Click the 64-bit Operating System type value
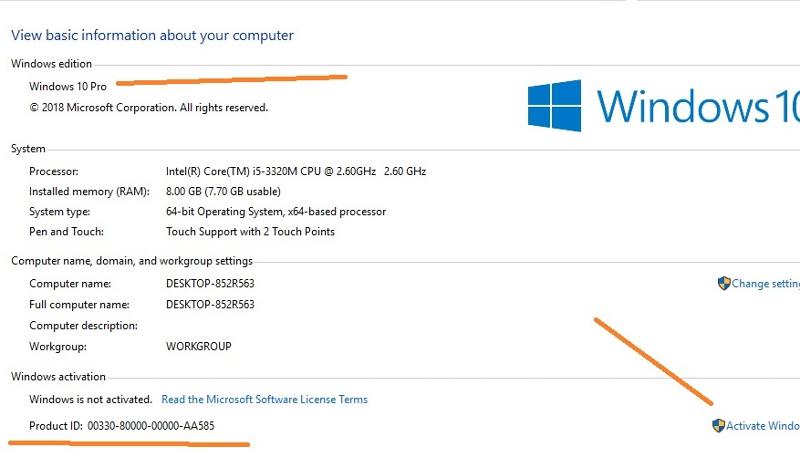Screen dimensions: 800x468 click(275, 212)
